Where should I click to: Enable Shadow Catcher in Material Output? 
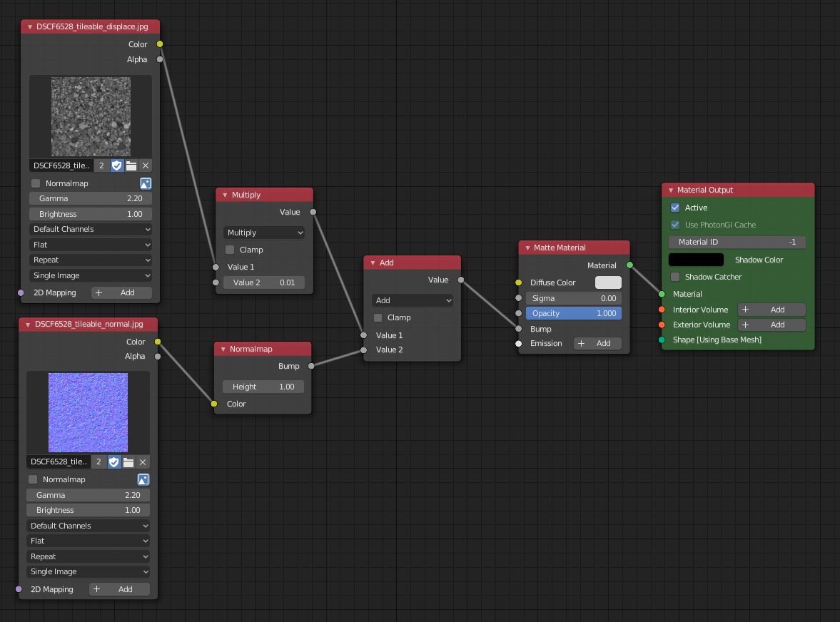pos(675,277)
